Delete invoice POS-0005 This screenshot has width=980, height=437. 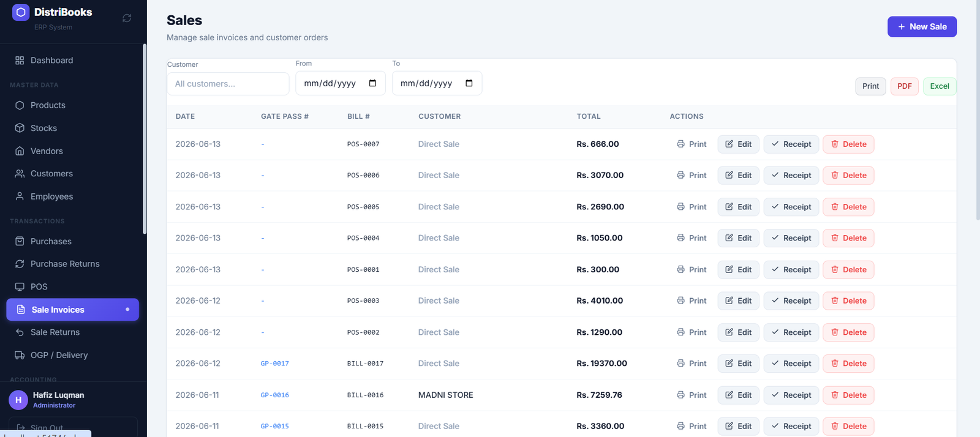point(848,207)
